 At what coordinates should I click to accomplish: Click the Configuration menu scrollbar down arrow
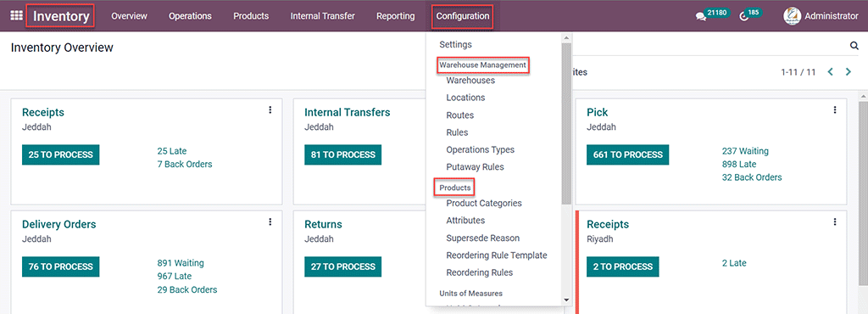565,300
